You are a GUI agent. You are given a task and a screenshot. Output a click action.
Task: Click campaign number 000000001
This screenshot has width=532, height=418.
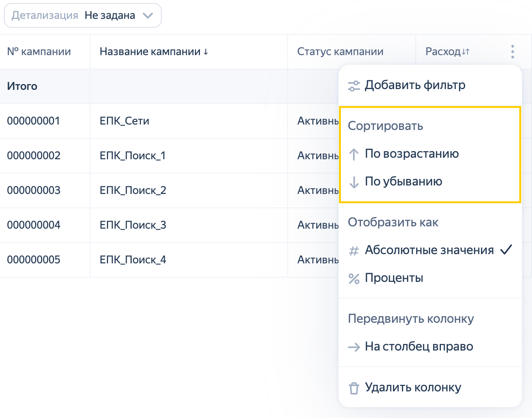(34, 121)
